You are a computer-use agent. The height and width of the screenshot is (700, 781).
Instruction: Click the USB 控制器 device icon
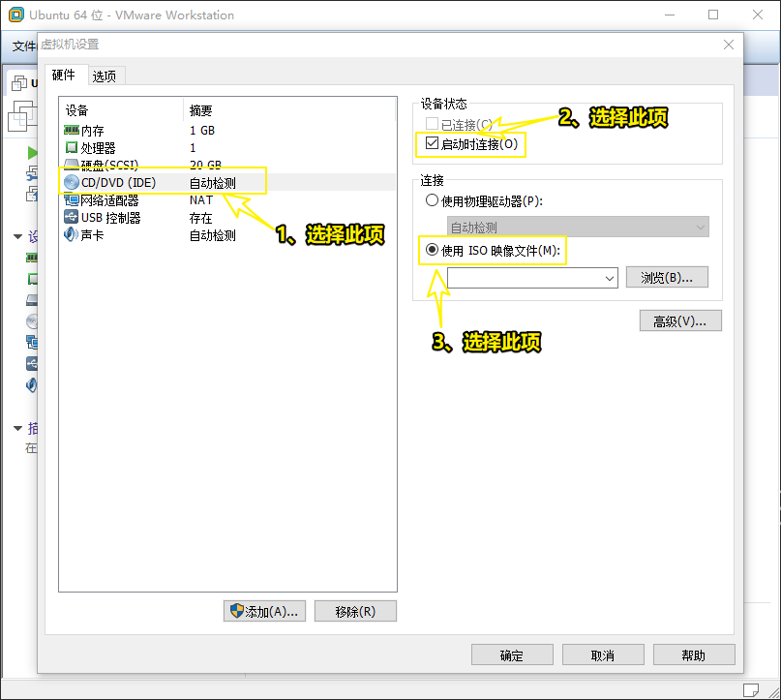point(72,218)
